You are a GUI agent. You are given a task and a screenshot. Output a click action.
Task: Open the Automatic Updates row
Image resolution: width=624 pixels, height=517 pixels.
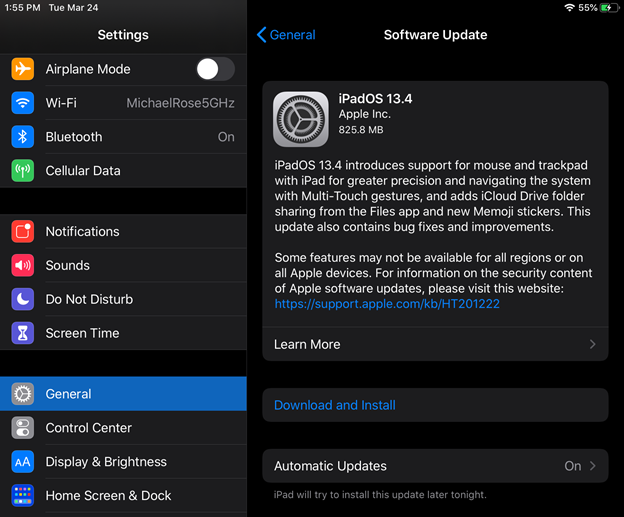coord(435,466)
